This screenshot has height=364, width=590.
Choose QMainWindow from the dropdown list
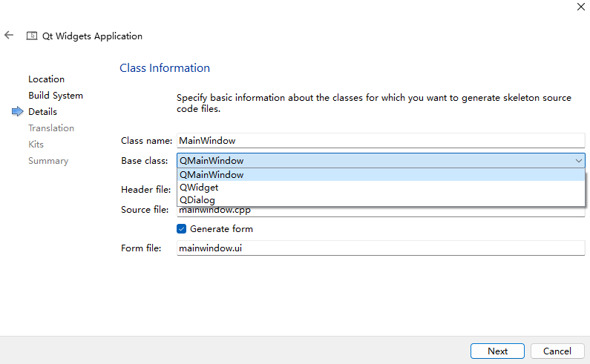(x=381, y=175)
